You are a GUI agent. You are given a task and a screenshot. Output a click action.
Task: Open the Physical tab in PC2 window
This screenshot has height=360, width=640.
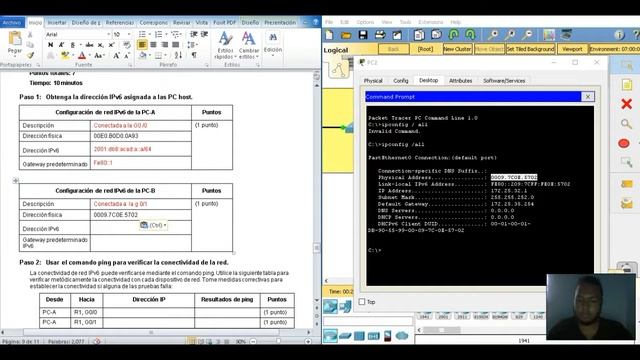click(x=373, y=81)
